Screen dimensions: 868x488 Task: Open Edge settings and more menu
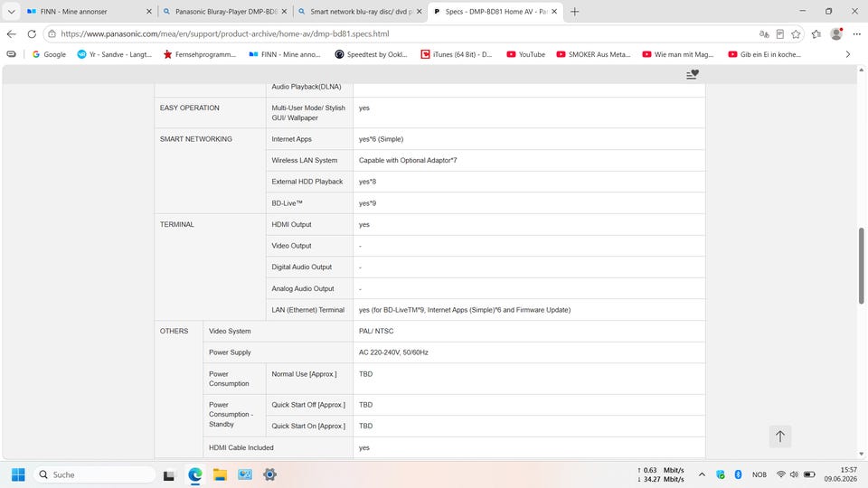click(856, 33)
